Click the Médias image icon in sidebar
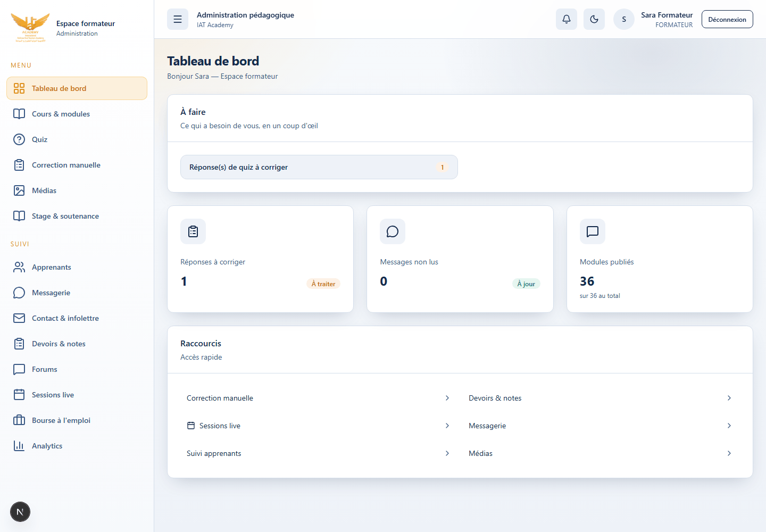This screenshot has height=532, width=766. (x=19, y=190)
